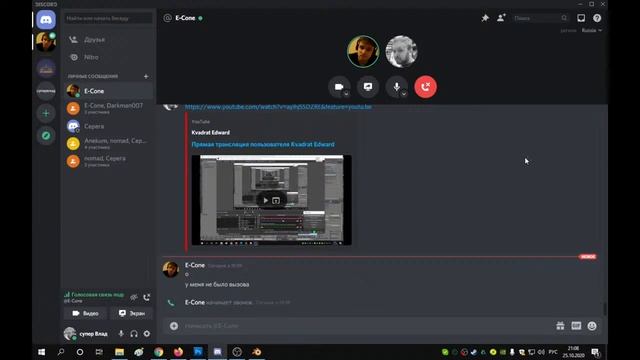Click chat scrollbar thumb
The width and height of the screenshot is (640, 360).
[x=605, y=309]
